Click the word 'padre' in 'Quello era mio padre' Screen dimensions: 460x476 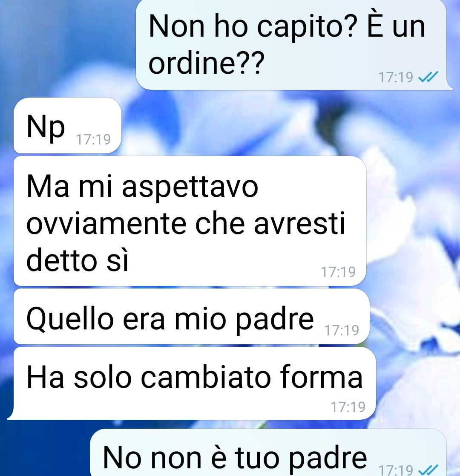275,320
